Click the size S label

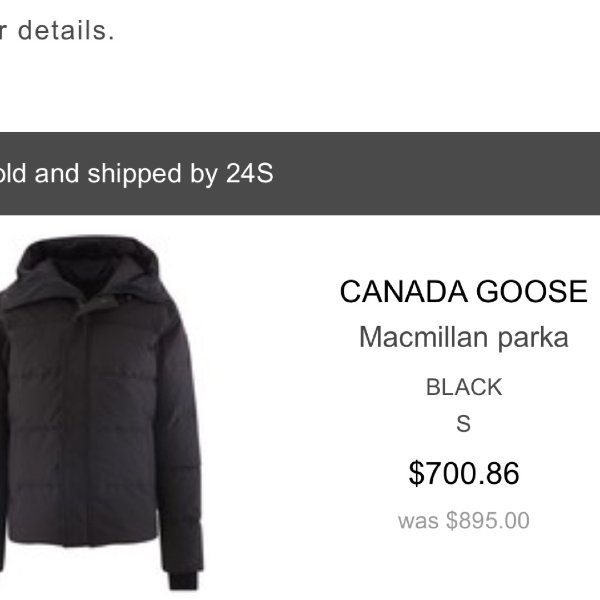pyautogui.click(x=463, y=424)
